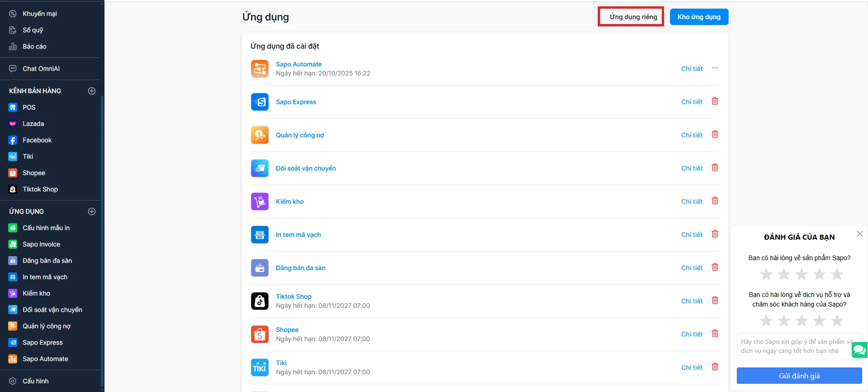Delete the Kiểm kho app
Image resolution: width=868 pixels, height=392 pixels.
pyautogui.click(x=715, y=201)
